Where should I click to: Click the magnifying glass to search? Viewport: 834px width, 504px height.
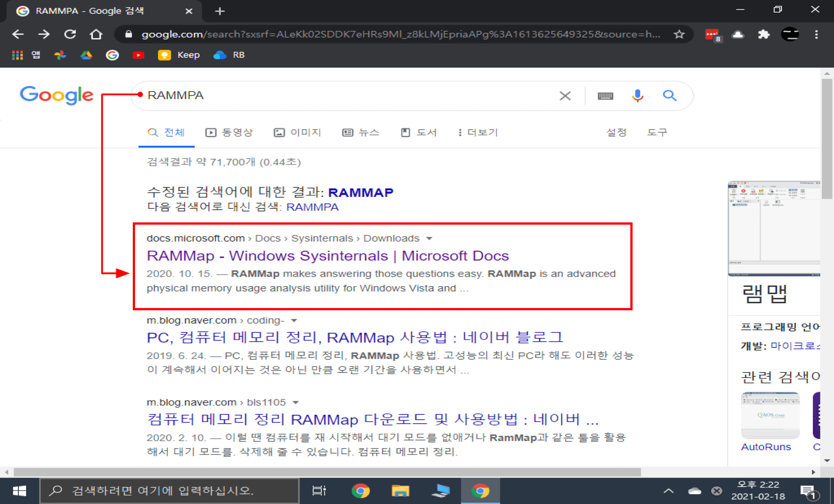(670, 96)
